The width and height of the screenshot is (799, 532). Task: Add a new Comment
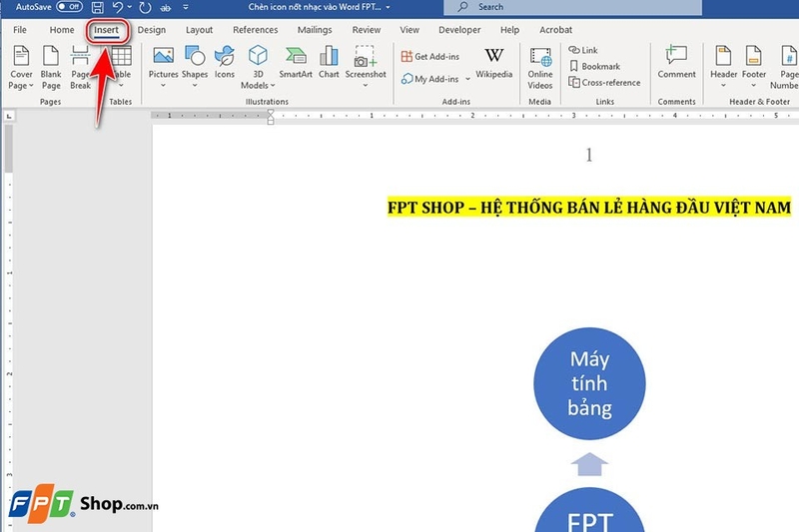point(676,62)
